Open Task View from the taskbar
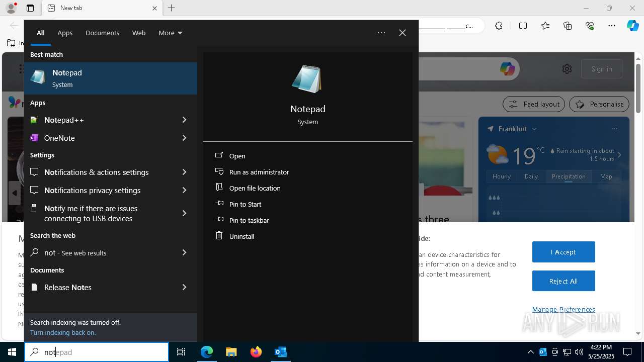This screenshot has width=644, height=362. (181, 352)
